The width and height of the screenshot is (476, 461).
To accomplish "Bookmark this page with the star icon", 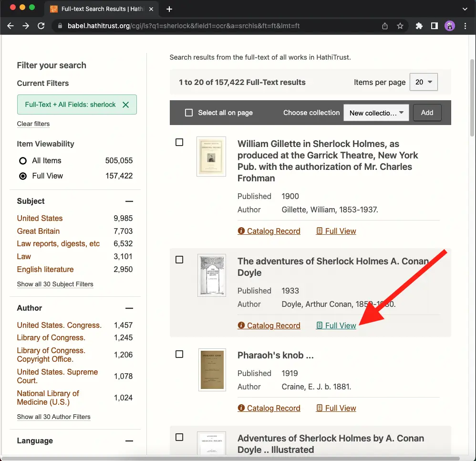I will [400, 26].
